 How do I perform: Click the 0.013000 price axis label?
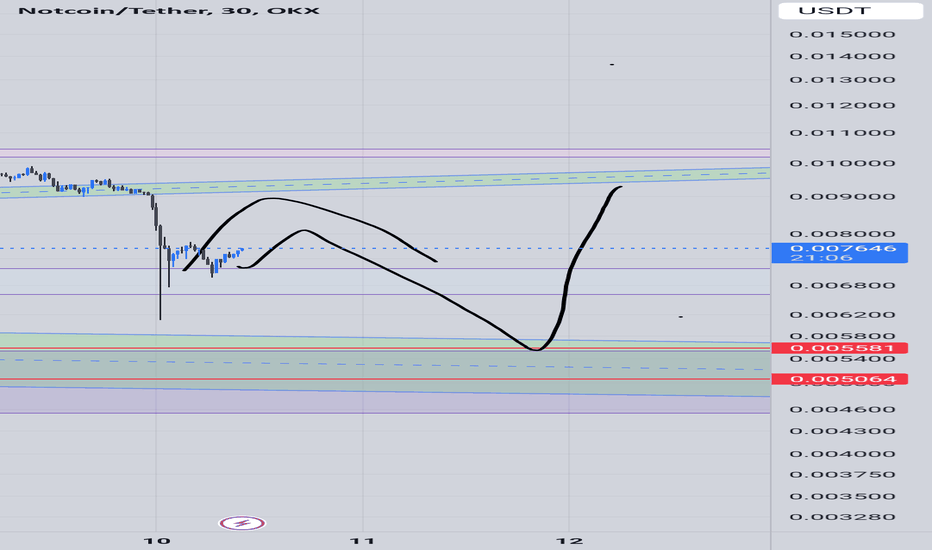pos(842,80)
